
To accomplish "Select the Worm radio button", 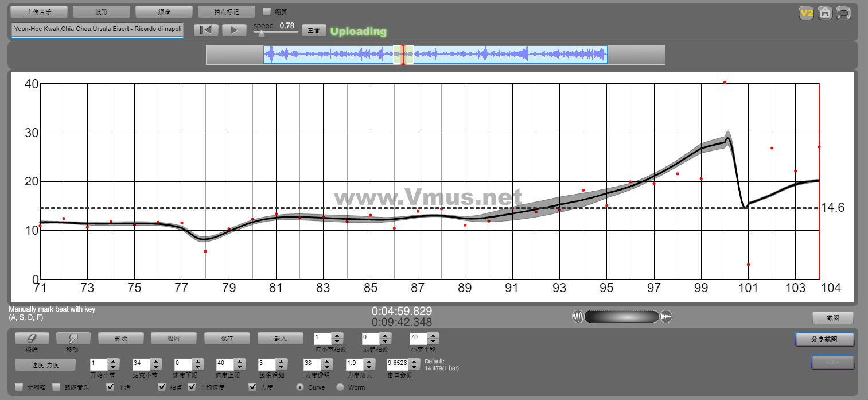I will pos(340,387).
